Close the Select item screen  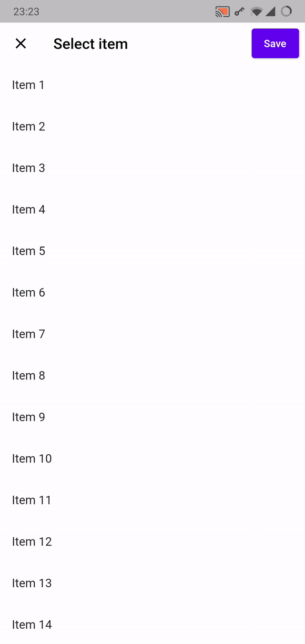click(x=21, y=43)
